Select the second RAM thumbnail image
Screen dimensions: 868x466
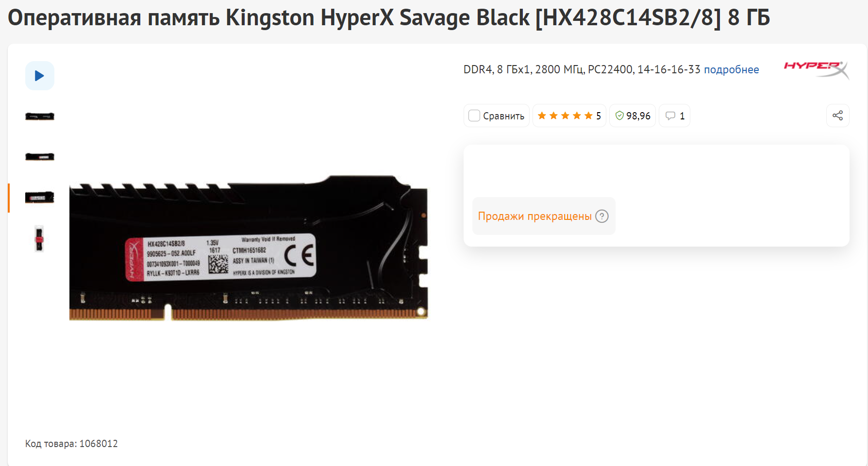click(x=40, y=156)
